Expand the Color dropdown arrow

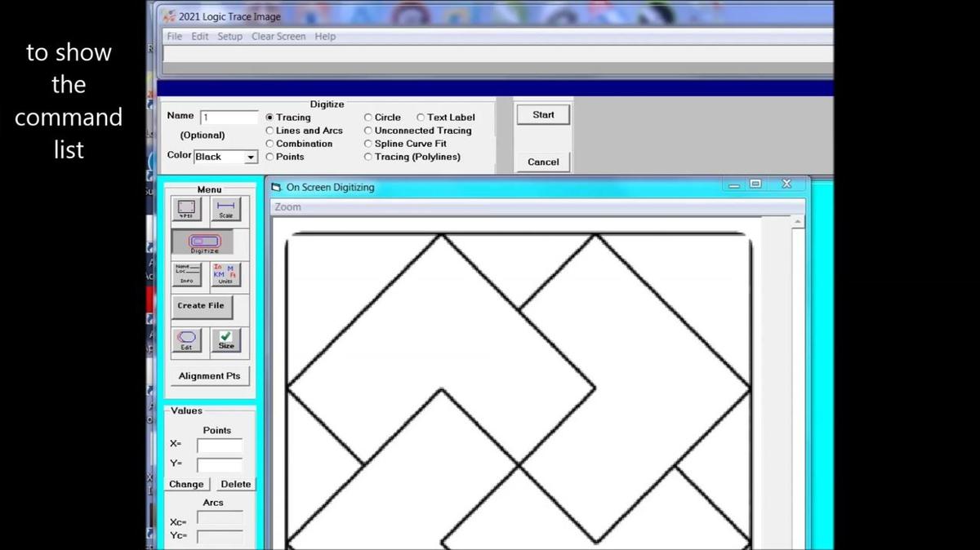[251, 157]
